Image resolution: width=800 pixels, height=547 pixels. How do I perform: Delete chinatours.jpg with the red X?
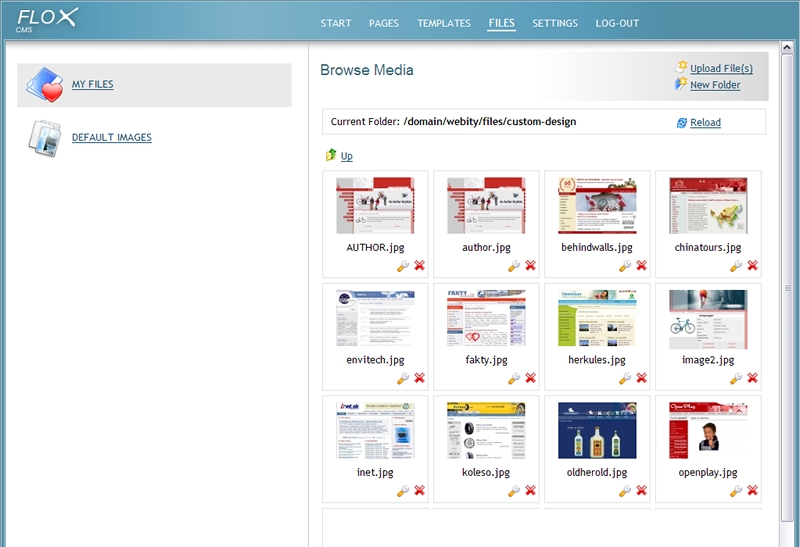pyautogui.click(x=753, y=265)
